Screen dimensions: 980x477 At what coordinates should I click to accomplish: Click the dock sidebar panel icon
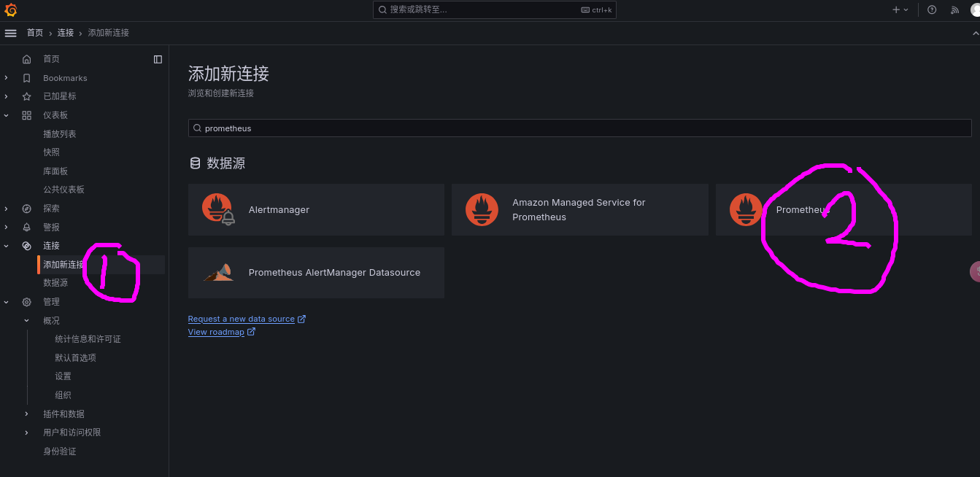pyautogui.click(x=158, y=59)
